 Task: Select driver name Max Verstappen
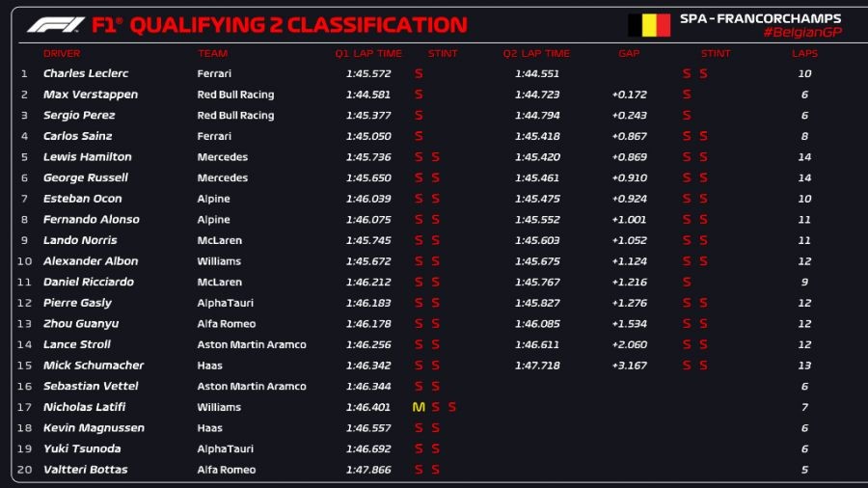91,95
